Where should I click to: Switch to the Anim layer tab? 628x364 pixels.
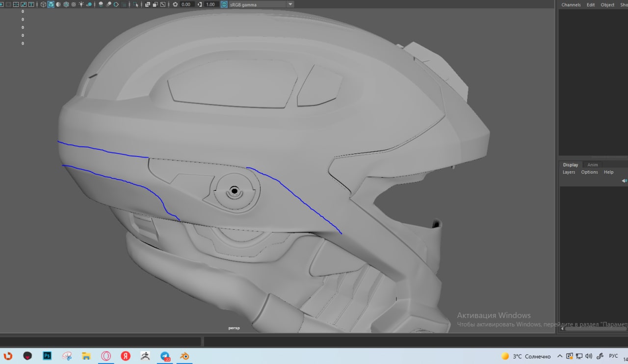point(593,165)
